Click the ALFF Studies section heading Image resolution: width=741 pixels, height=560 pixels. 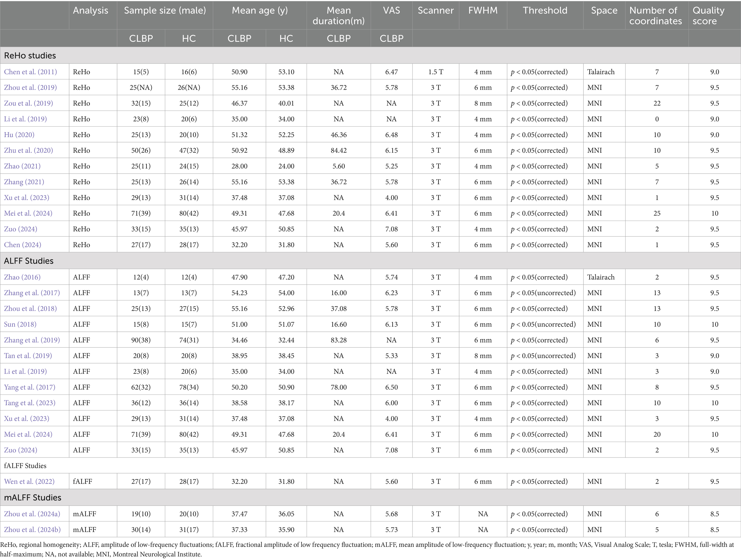[28, 261]
